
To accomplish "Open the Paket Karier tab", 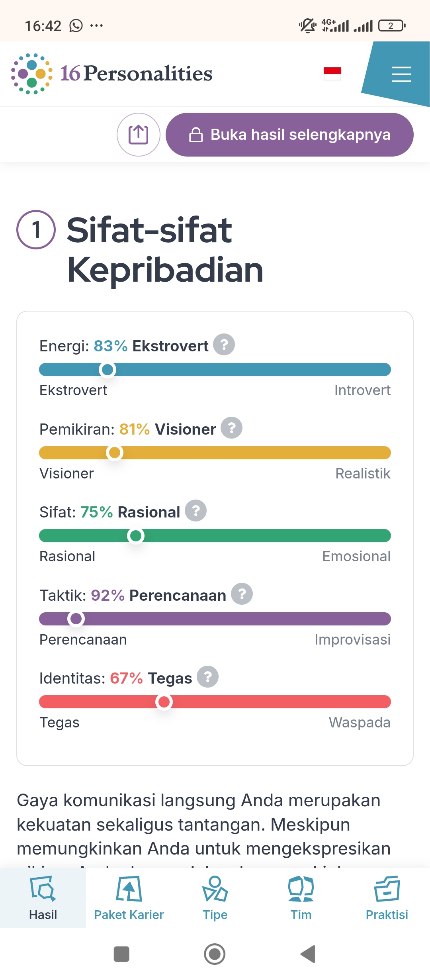I will click(x=129, y=898).
